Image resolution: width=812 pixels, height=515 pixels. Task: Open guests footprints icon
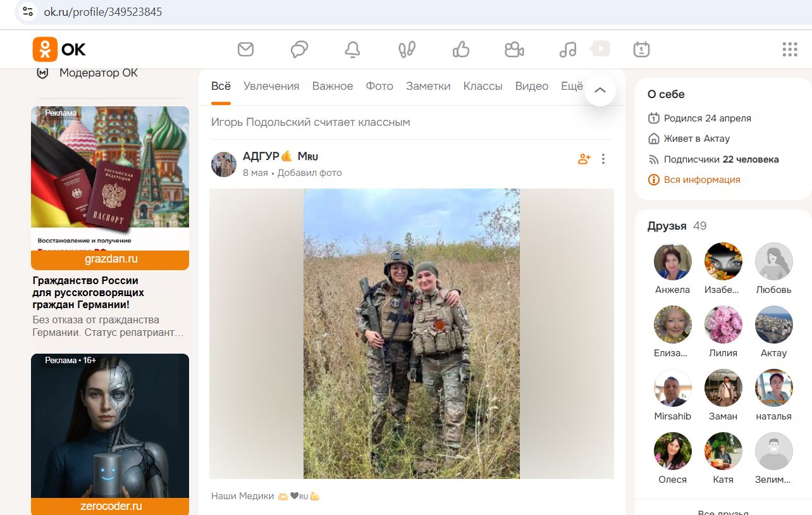tap(407, 49)
